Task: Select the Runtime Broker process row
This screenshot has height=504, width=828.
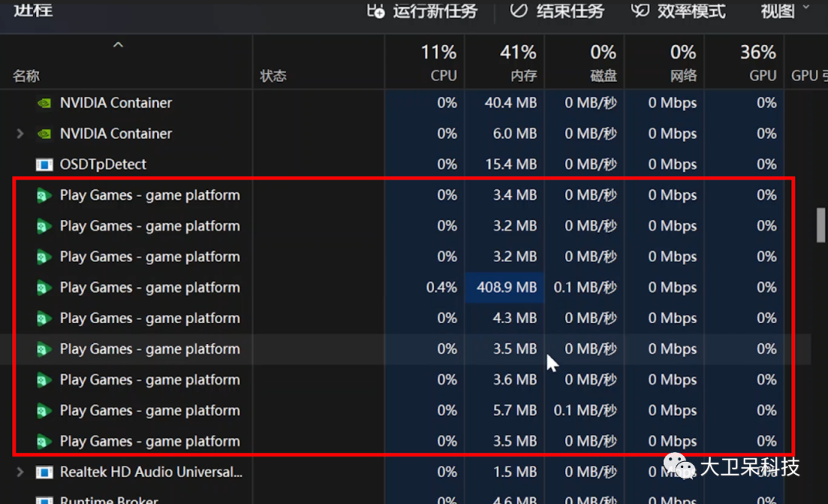Action: pos(405,498)
